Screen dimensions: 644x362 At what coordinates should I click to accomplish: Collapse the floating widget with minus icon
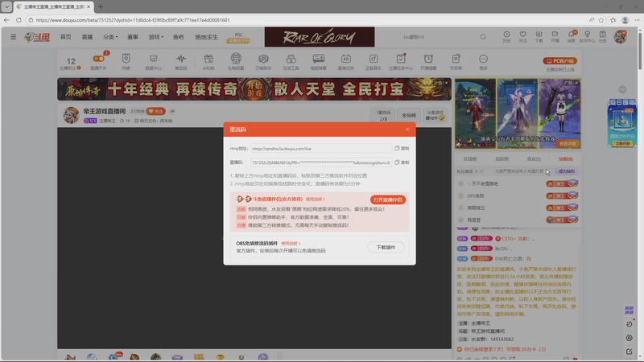pos(622,89)
